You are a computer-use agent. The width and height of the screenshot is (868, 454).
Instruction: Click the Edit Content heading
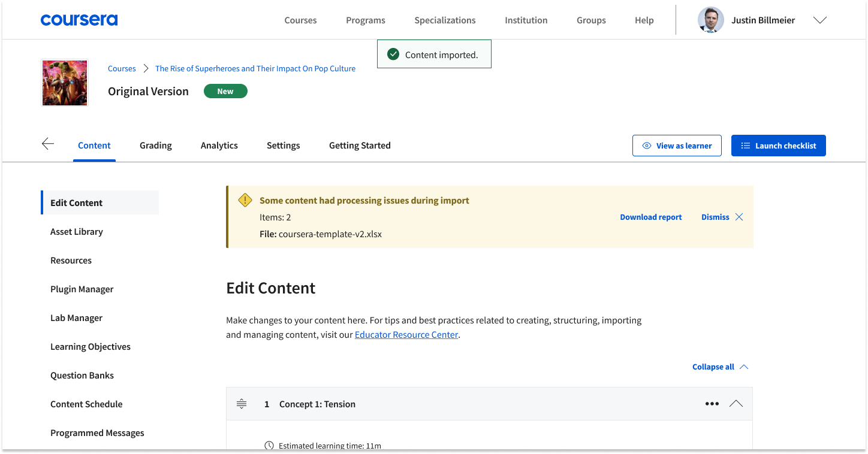[x=271, y=288]
